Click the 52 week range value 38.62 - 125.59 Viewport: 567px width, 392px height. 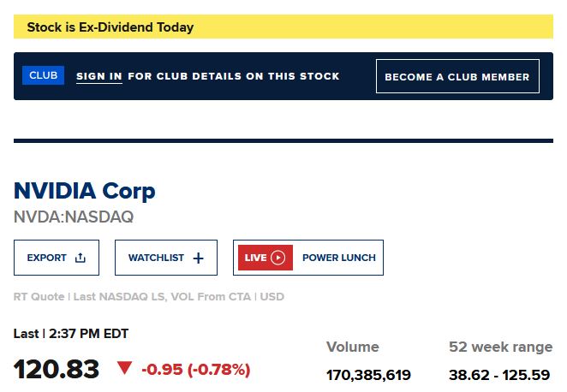click(x=500, y=375)
